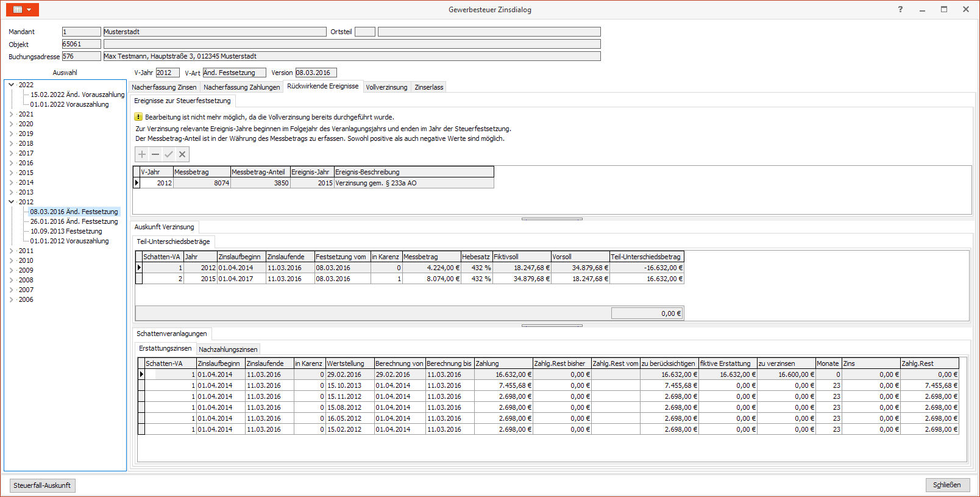980x497 pixels.
Task: Click the sum field showing 0,00 €
Action: coord(647,313)
